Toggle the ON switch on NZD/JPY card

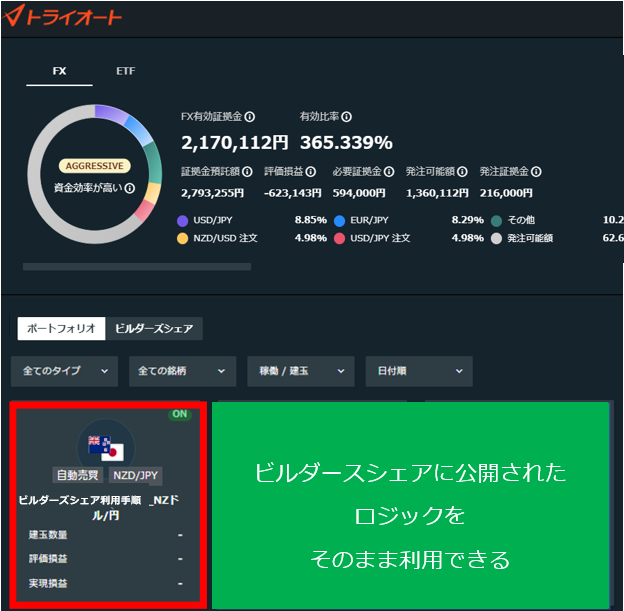point(179,414)
